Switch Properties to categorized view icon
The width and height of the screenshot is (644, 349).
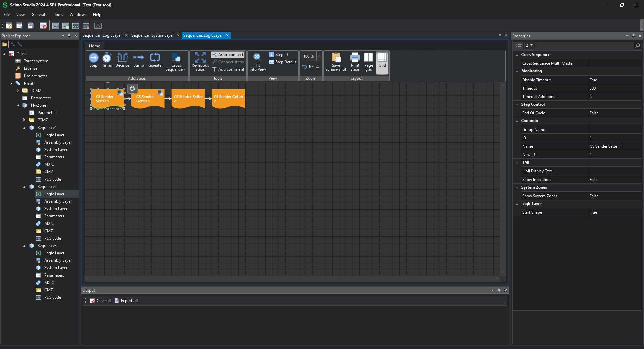[x=518, y=46]
